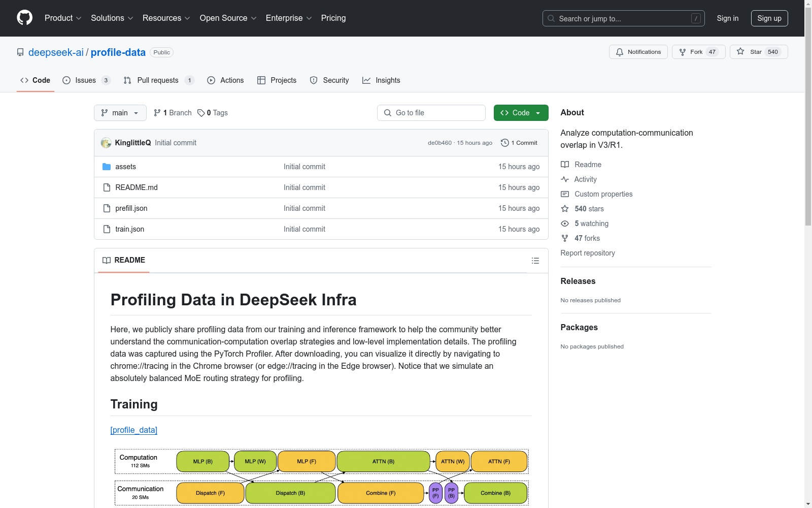
Task: Open the green Code dropdown button
Action: tap(521, 113)
